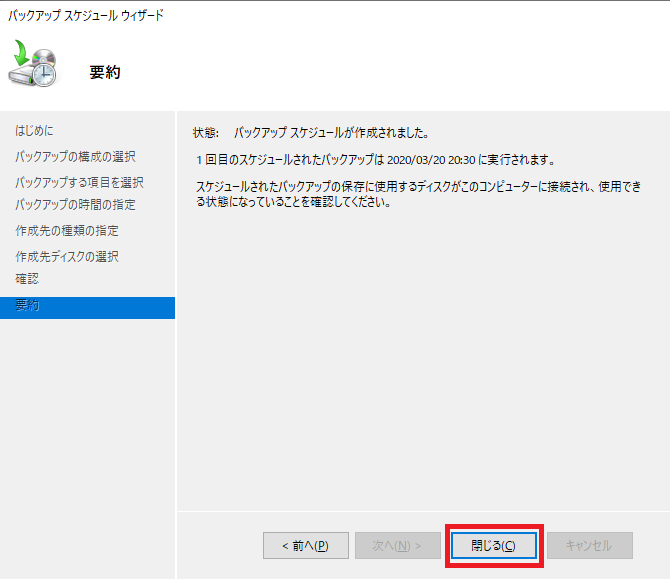Select バックアップの時間の指定 in the step list
The image size is (670, 579).
pyautogui.click(x=75, y=205)
